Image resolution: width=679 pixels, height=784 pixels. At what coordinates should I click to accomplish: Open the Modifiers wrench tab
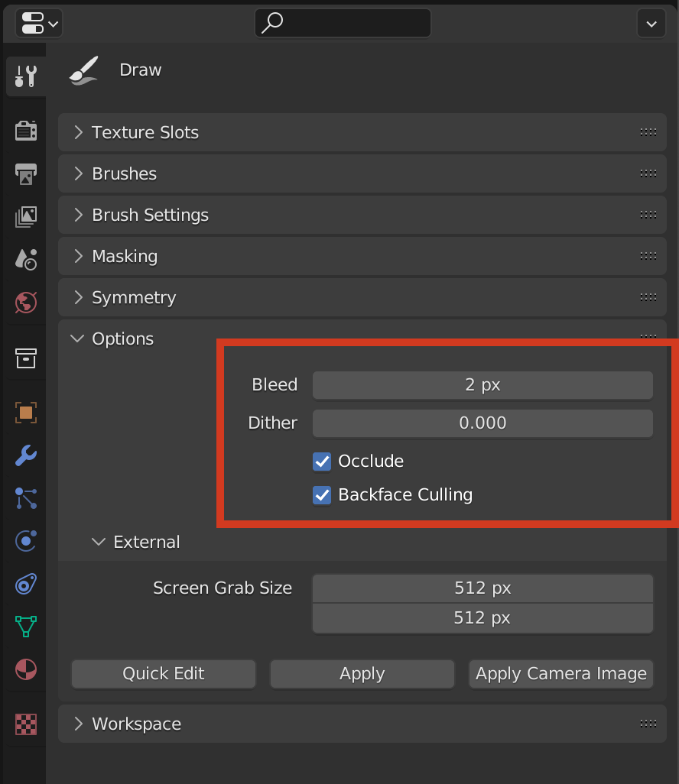click(x=26, y=456)
